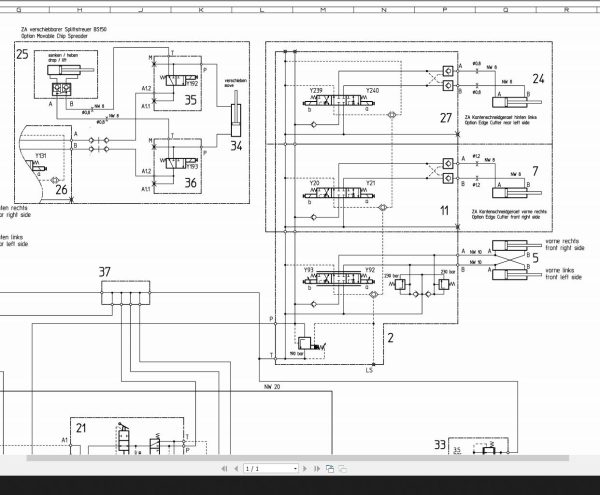Click the 'front right side' caption beside cylinder 5
600x495 pixels.
coord(565,248)
